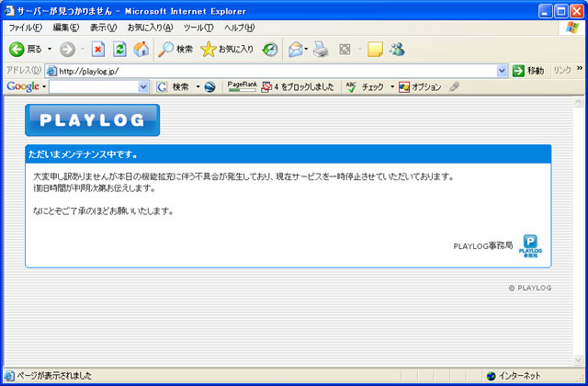Image resolution: width=588 pixels, height=386 pixels.
Task: Expand the Google search box dropdown
Action: point(143,87)
